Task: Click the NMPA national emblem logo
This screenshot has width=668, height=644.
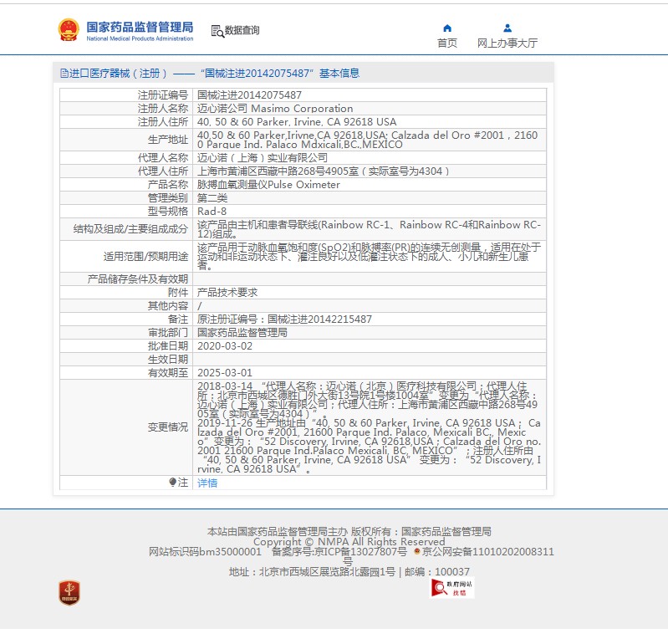Action: coord(69,30)
